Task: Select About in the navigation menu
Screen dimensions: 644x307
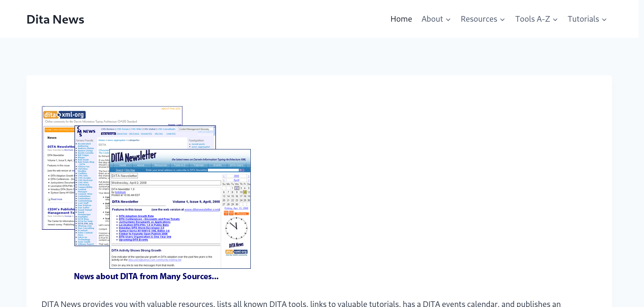Action: 432,19
